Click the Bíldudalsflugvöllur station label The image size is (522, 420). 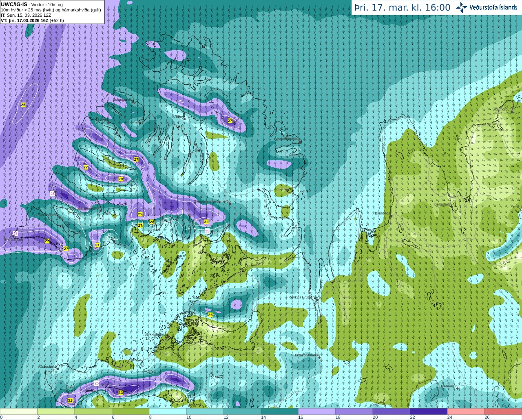pyautogui.click(x=85, y=208)
